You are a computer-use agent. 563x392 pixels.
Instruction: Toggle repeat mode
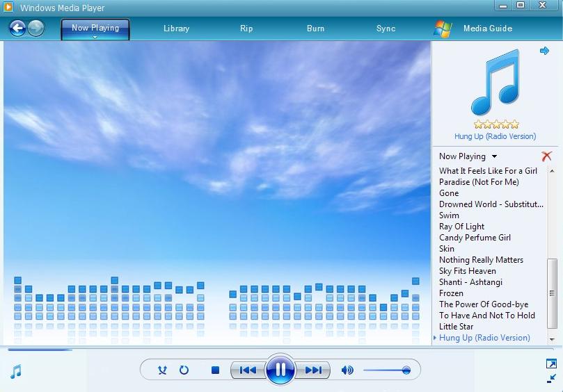click(x=184, y=370)
